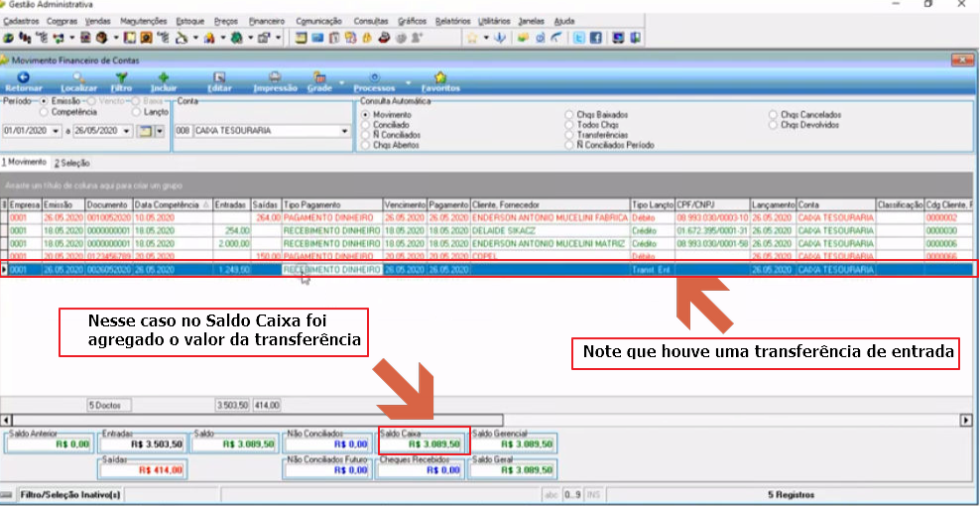This screenshot has height=506, width=980.
Task: Click Saídas value R$ 414,00
Action: click(x=143, y=469)
